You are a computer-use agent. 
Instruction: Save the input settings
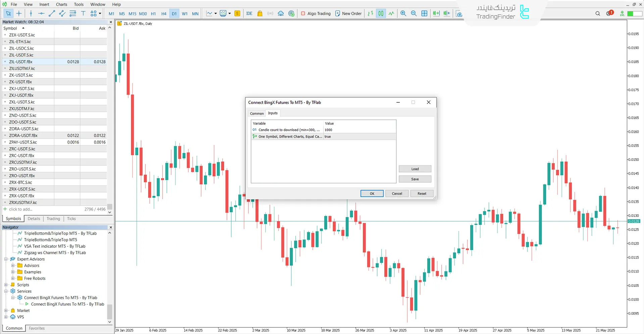click(415, 179)
